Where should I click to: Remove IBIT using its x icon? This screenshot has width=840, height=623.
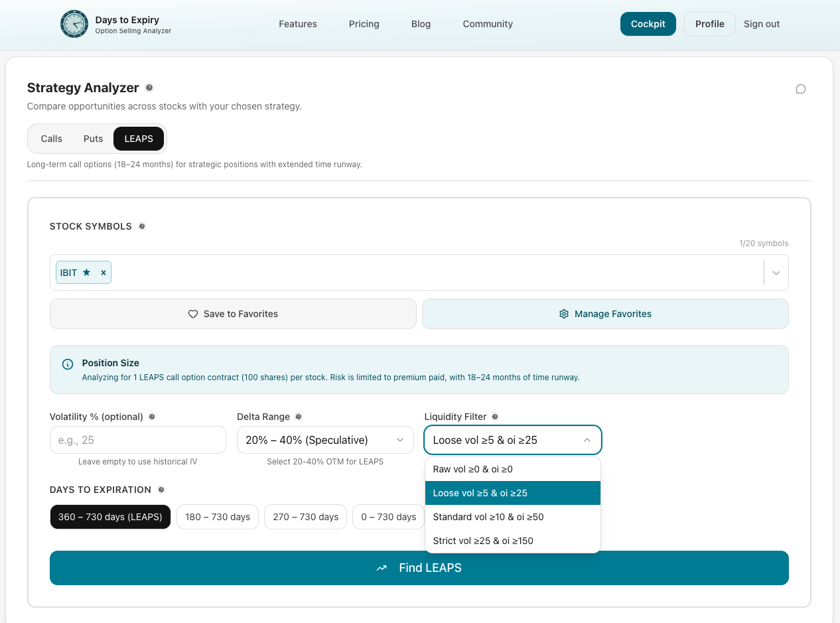pyautogui.click(x=103, y=272)
